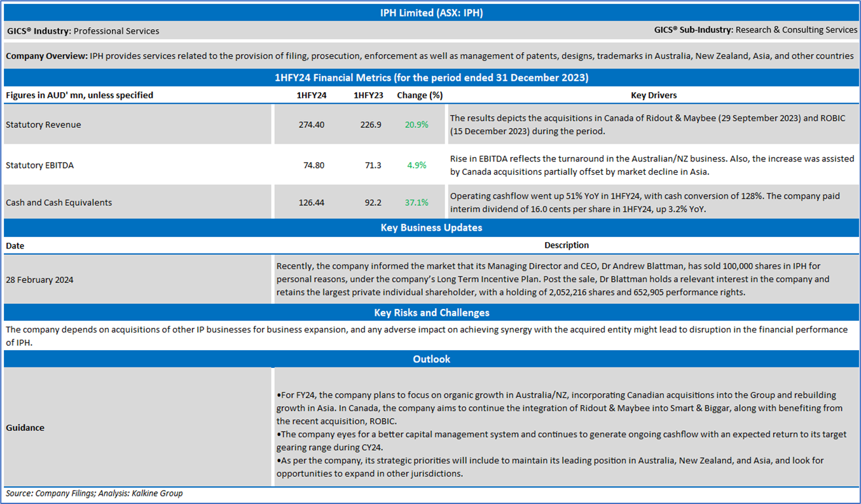Click the cash value 126.44
The width and height of the screenshot is (861, 504).
(x=312, y=202)
